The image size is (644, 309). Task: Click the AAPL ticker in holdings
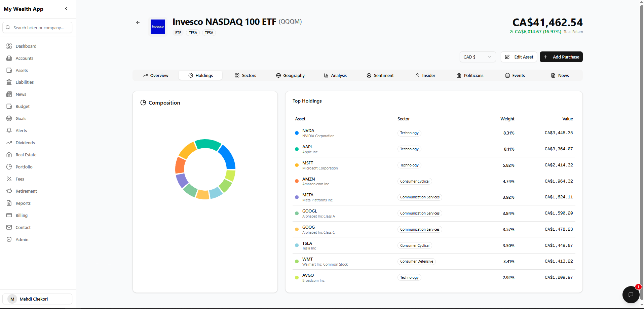tap(307, 147)
